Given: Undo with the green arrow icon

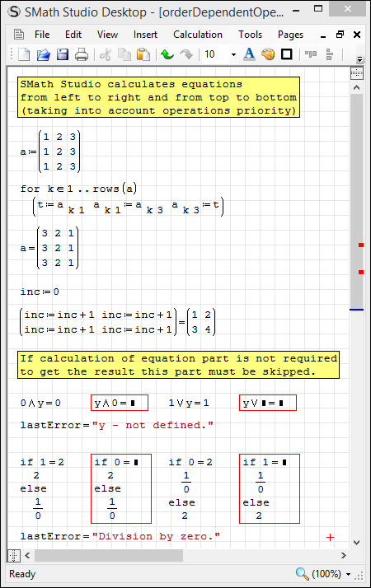Looking at the screenshot, I should (x=167, y=54).
